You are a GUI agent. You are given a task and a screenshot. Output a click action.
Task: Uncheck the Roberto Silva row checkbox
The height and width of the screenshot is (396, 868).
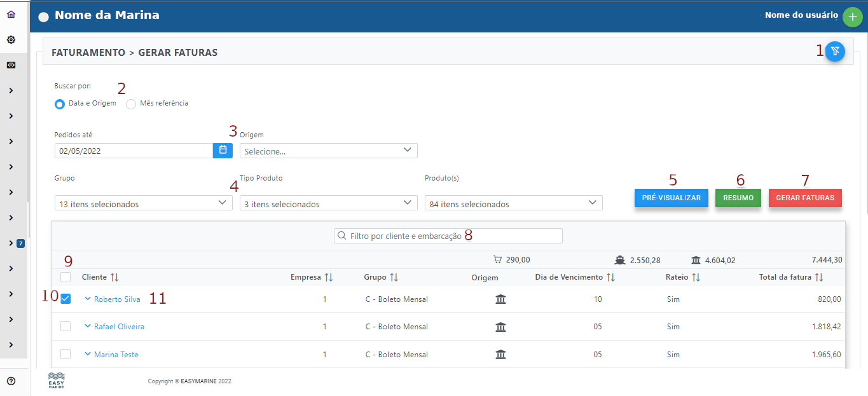click(65, 299)
